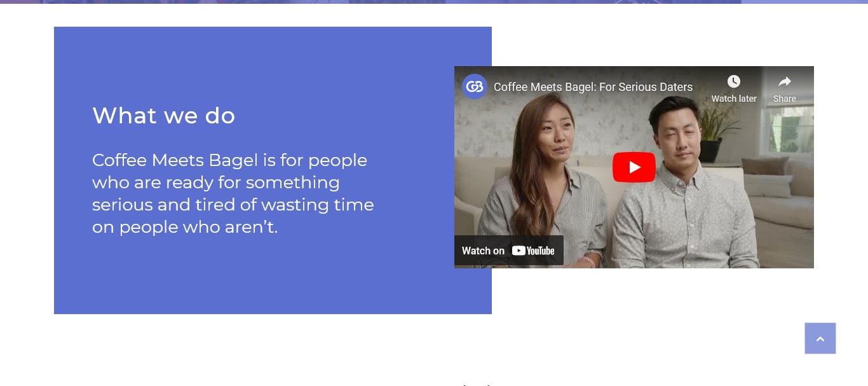This screenshot has width=868, height=386.
Task: Click the 'Coffee Meets Bagel is for people' paragraph
Action: tap(229, 160)
